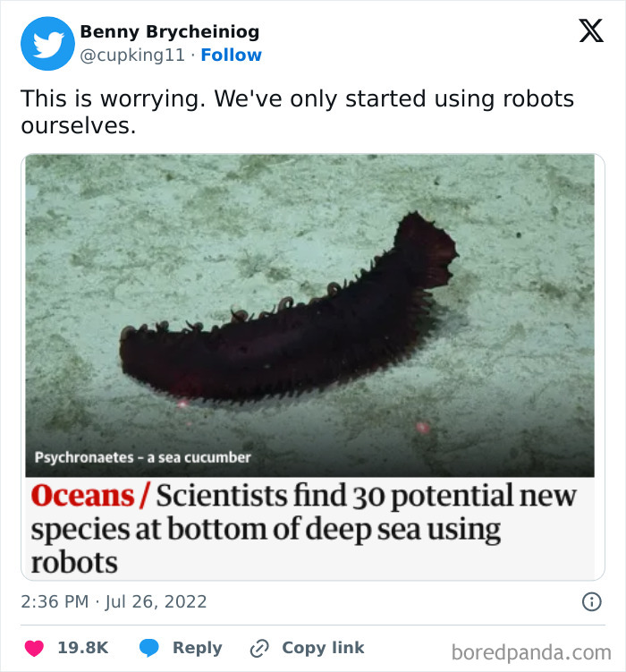Open Benny Brycheiniog's display name
This screenshot has width=626, height=672.
tap(169, 32)
